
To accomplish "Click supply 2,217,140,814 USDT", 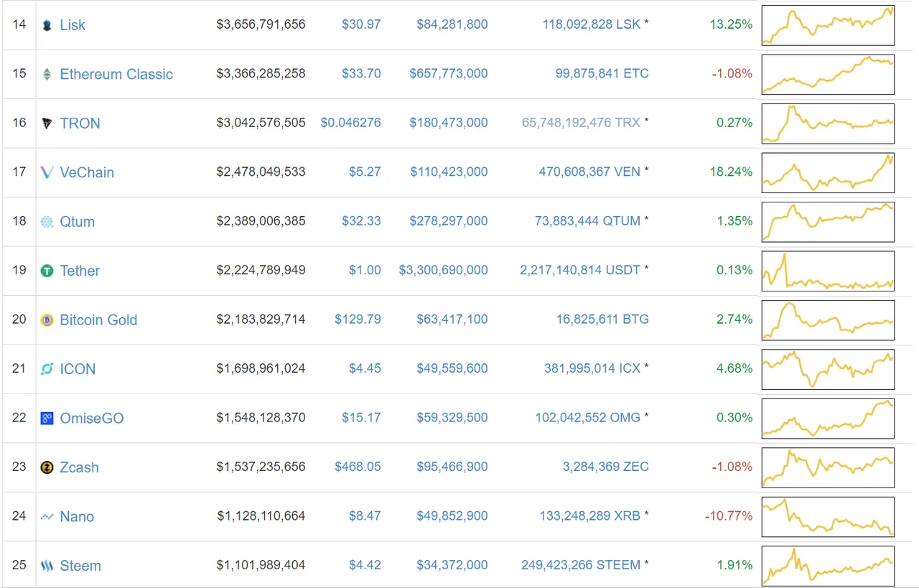I will (580, 270).
